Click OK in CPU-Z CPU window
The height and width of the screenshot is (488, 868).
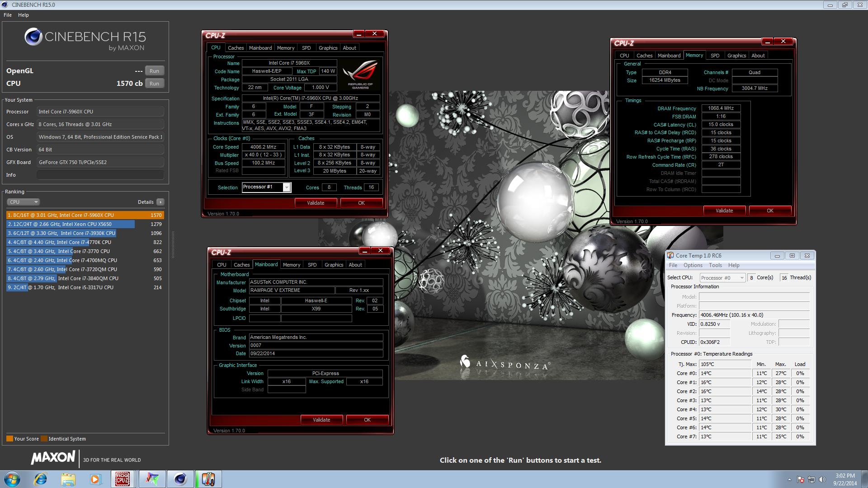tap(361, 203)
